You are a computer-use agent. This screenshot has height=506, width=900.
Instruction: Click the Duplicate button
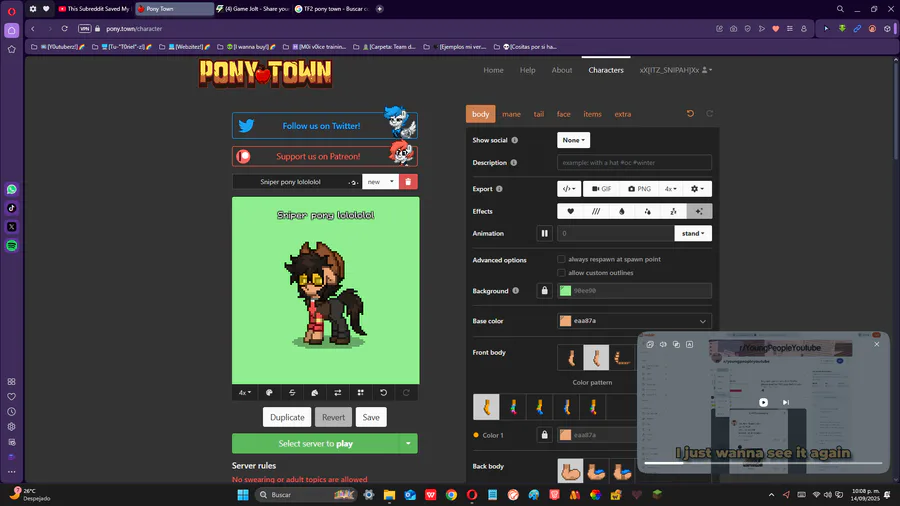pyautogui.click(x=287, y=417)
